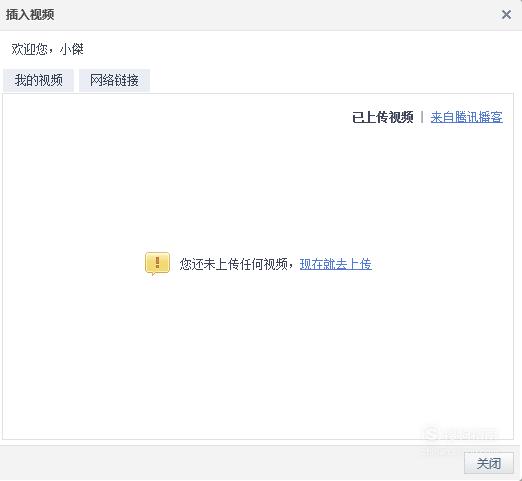The height and width of the screenshot is (481, 522).
Task: Click blank area below the upload message
Action: point(258,353)
